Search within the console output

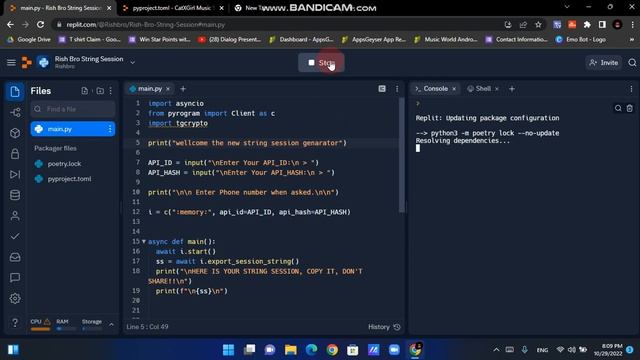618,108
